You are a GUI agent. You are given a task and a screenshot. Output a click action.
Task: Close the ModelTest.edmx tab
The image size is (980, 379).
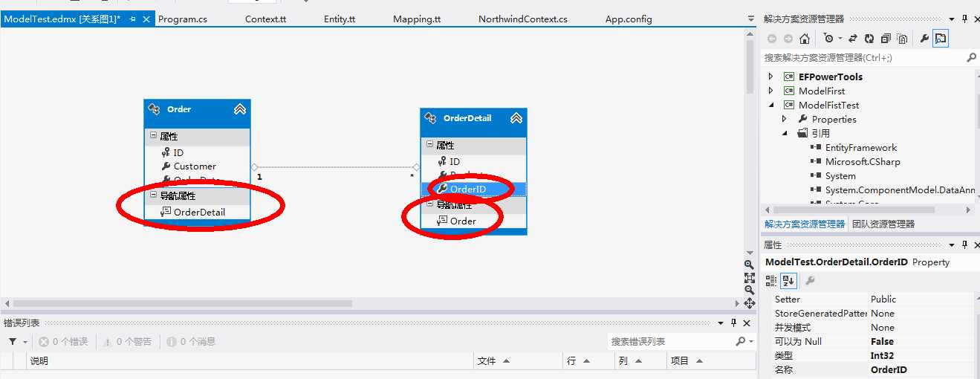coord(146,19)
